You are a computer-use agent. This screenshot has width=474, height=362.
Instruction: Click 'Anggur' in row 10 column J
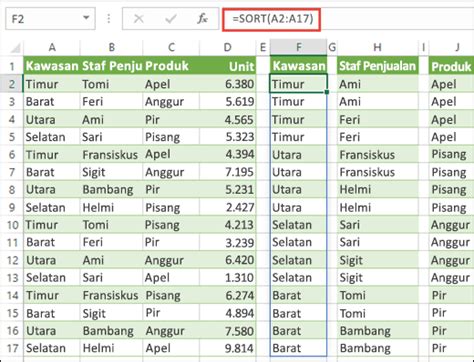click(x=451, y=225)
